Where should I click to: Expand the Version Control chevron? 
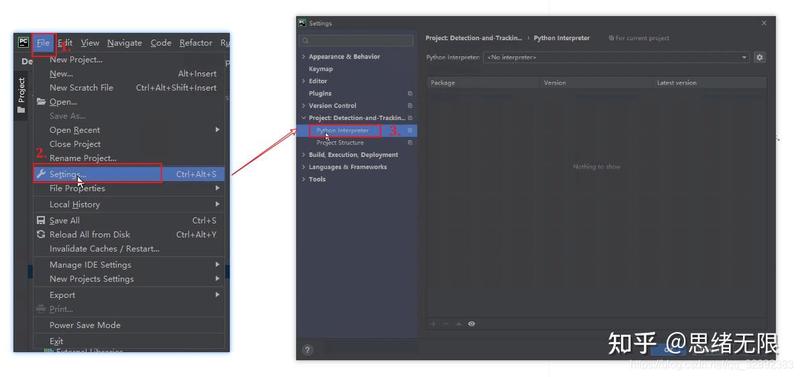pyautogui.click(x=304, y=106)
